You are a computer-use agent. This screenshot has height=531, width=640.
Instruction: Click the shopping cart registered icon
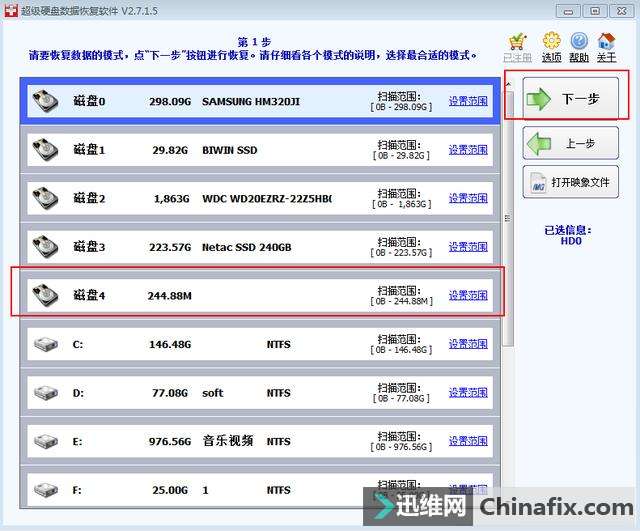coord(517,43)
